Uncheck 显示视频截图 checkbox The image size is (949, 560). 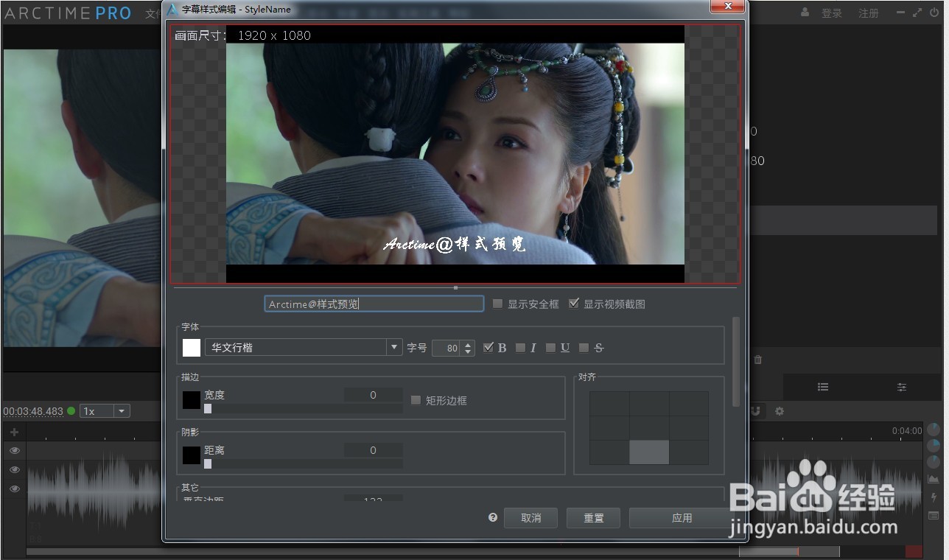tap(574, 304)
